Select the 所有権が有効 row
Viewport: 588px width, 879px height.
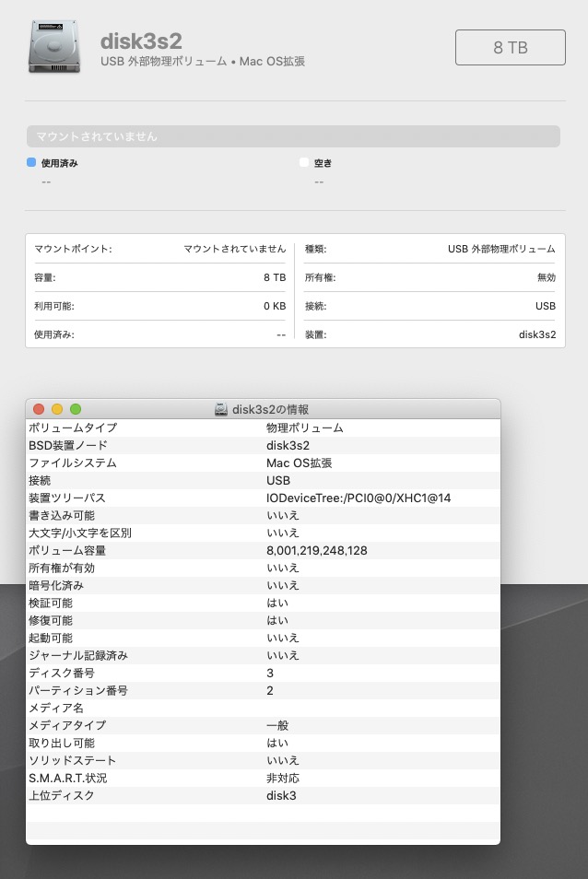(263, 568)
